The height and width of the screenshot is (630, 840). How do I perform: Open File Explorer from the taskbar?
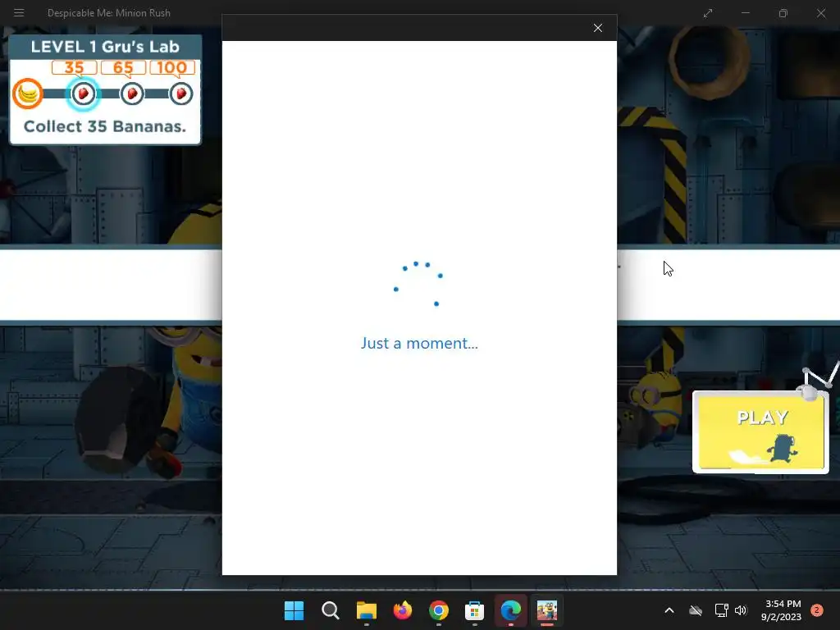(367, 610)
